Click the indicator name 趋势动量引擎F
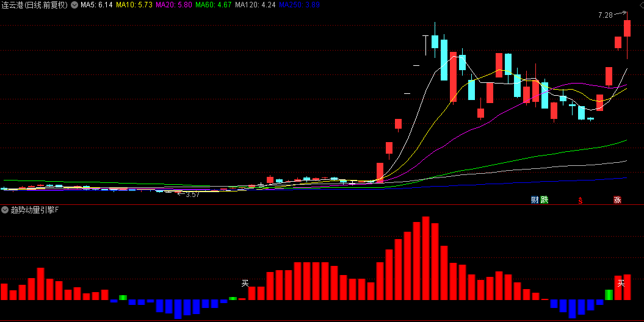 click(x=35, y=210)
